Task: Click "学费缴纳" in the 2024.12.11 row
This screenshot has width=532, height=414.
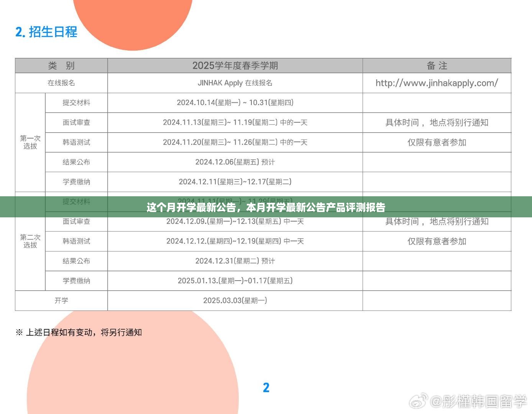Action: point(76,182)
